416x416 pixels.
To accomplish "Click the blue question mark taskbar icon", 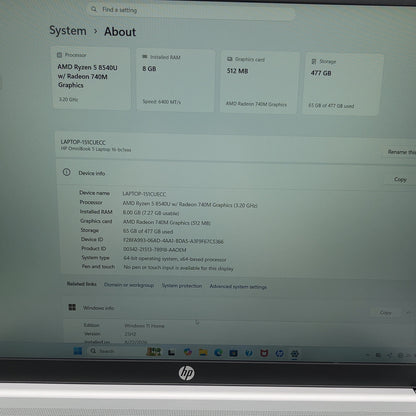I will (x=249, y=353).
